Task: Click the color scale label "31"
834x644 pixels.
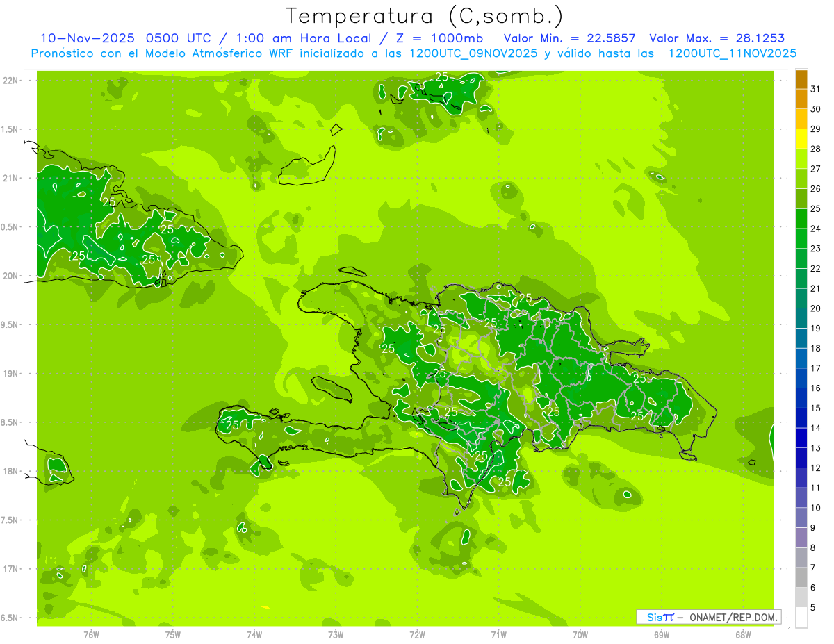Action: pos(816,89)
